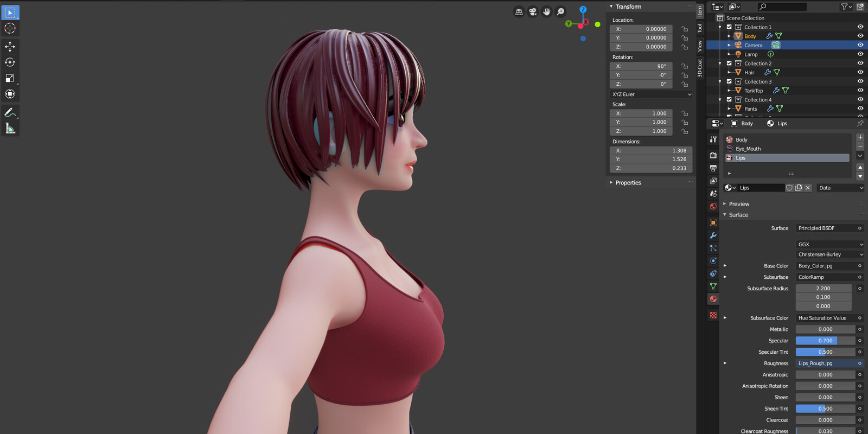The width and height of the screenshot is (868, 434).
Task: Click the Body_Color.jpg base color button
Action: pos(826,266)
